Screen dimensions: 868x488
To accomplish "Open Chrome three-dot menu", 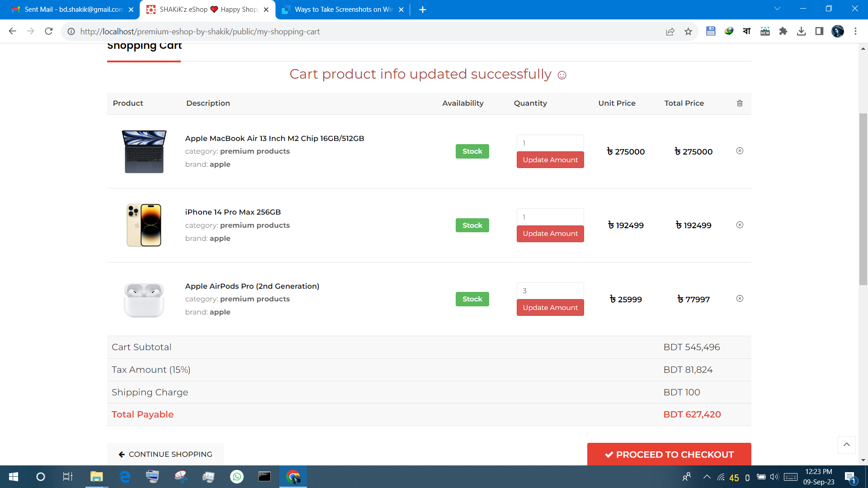I will [855, 31].
